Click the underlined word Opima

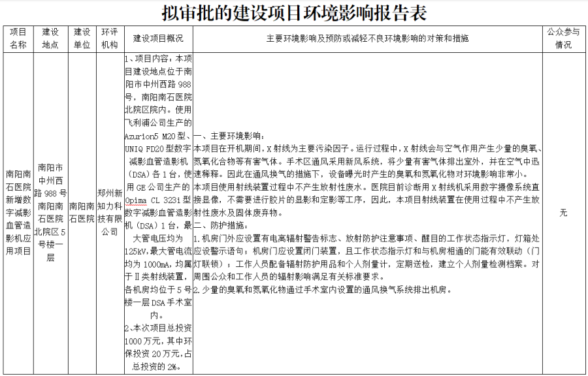click(136, 200)
